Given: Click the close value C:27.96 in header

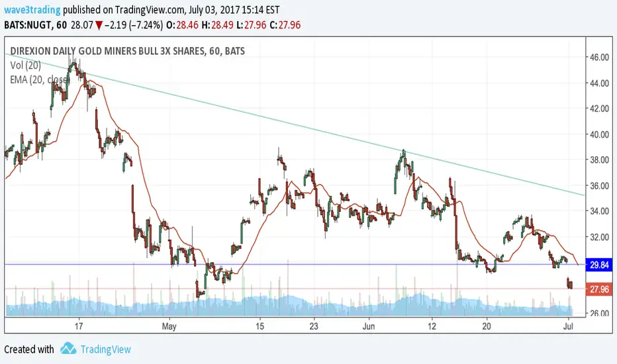Looking at the screenshot, I should (285, 25).
